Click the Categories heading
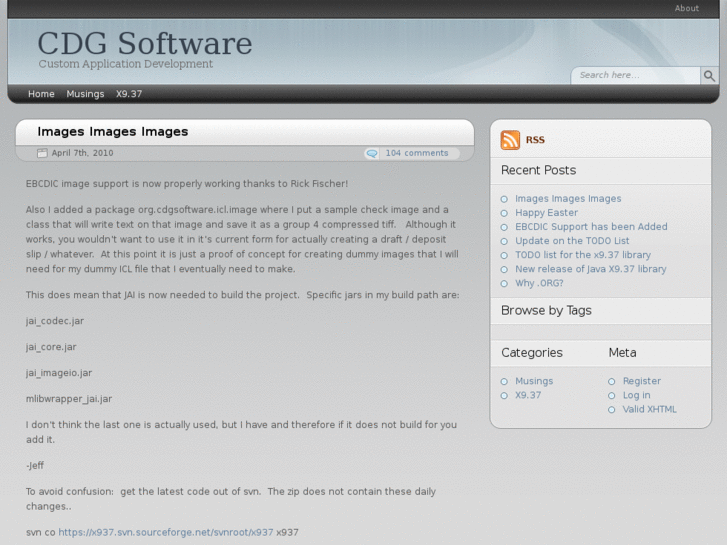Screen dimensions: 727x545 tap(532, 353)
